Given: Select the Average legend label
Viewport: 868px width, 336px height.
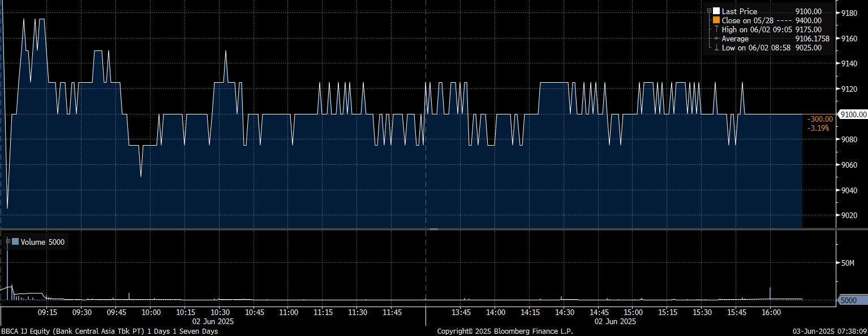Looking at the screenshot, I should (x=735, y=39).
